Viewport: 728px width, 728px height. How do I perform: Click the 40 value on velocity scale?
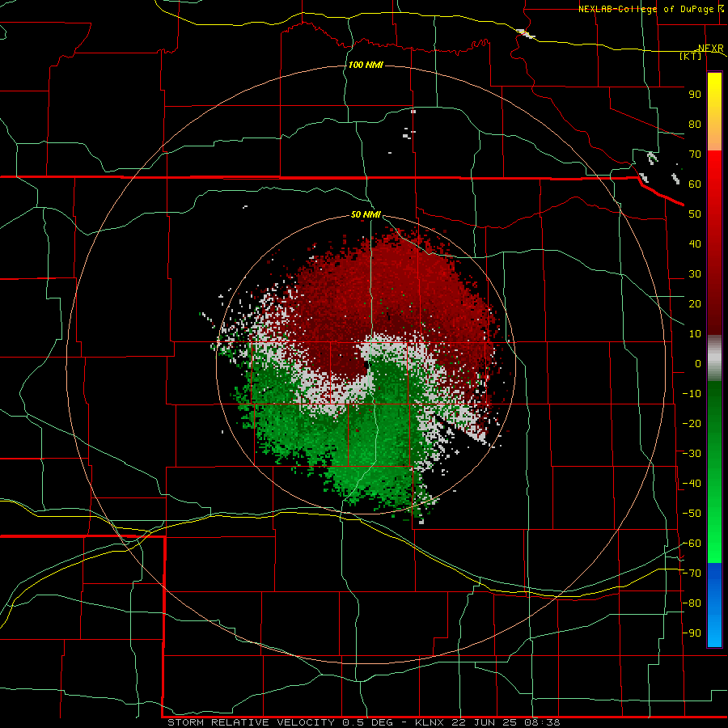[x=695, y=244]
